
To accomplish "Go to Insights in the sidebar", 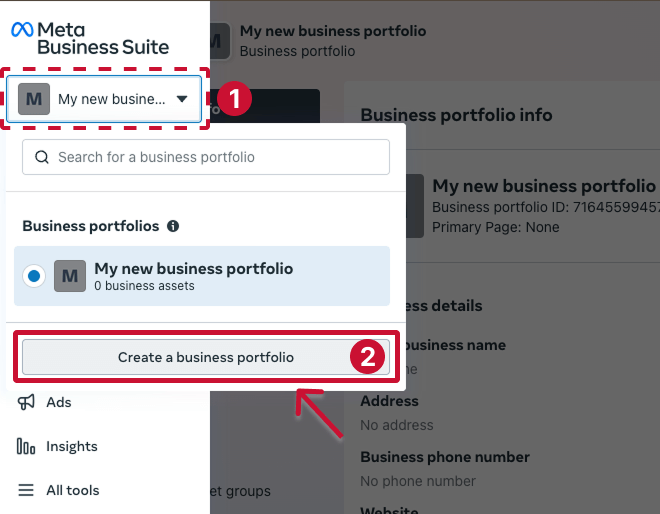I will pyautogui.click(x=72, y=446).
